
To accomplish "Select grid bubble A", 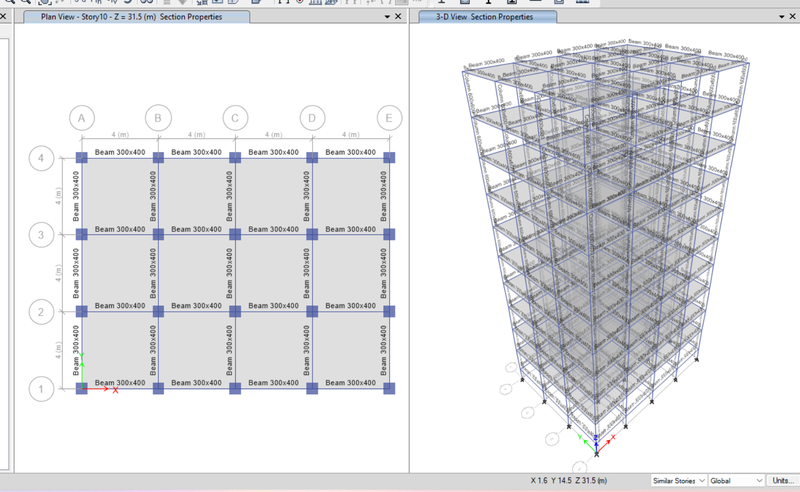I will pos(82,118).
